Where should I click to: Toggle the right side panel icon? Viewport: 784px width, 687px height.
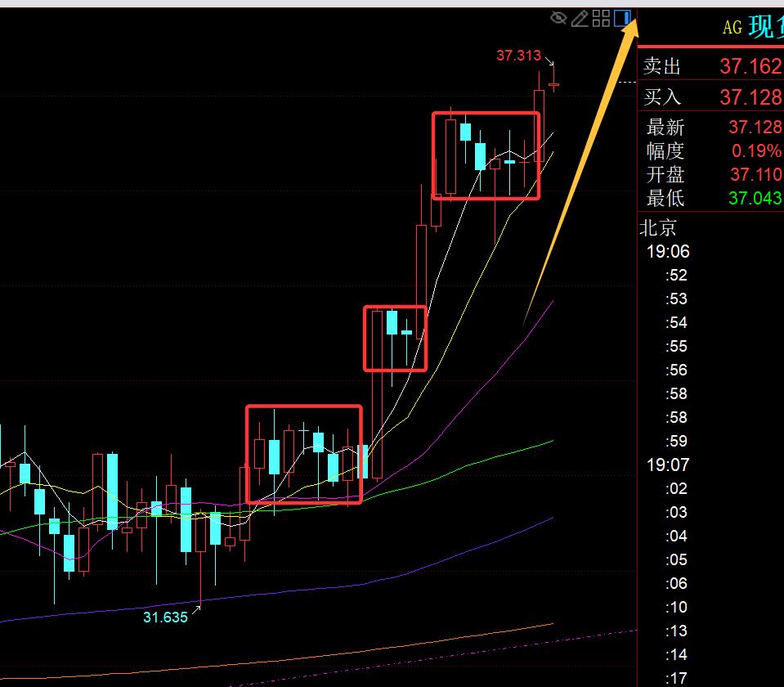tap(623, 18)
